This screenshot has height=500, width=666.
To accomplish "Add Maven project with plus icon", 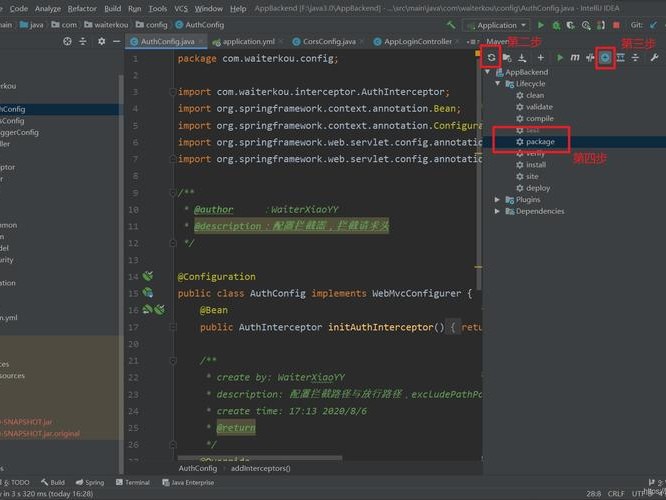I will pos(540,57).
